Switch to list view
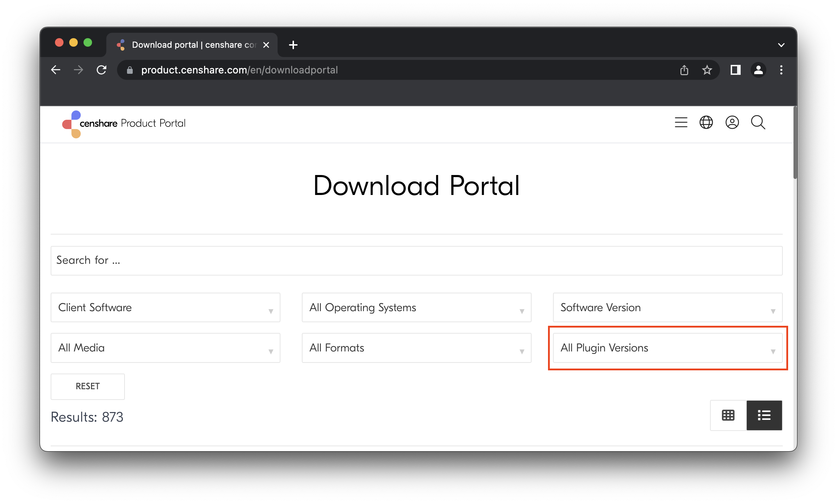Image resolution: width=837 pixels, height=504 pixels. (x=764, y=415)
